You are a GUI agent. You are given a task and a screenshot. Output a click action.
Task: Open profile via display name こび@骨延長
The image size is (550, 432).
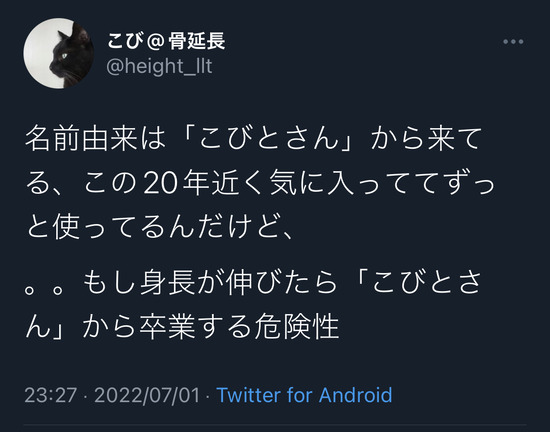[x=166, y=41]
